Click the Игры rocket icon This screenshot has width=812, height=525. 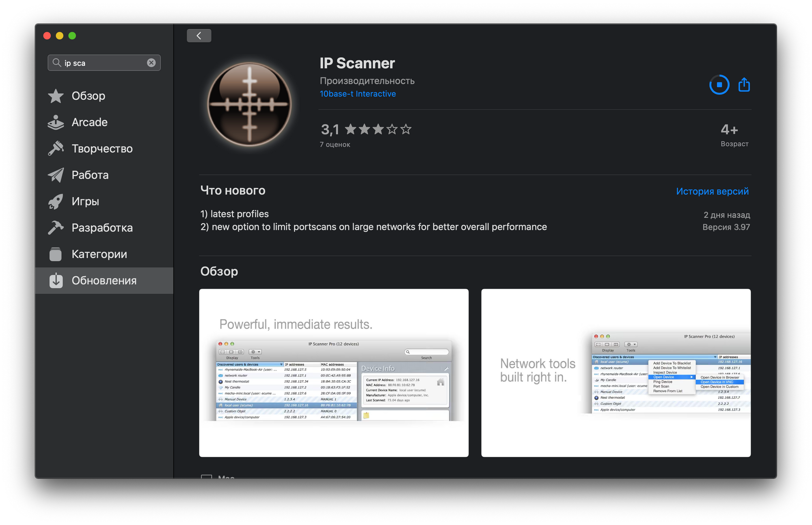(56, 201)
